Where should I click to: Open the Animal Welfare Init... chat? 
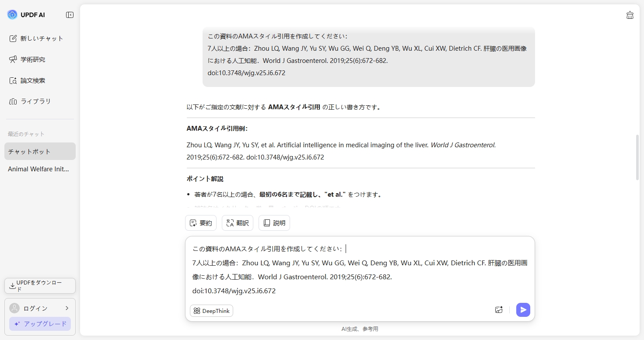click(38, 169)
